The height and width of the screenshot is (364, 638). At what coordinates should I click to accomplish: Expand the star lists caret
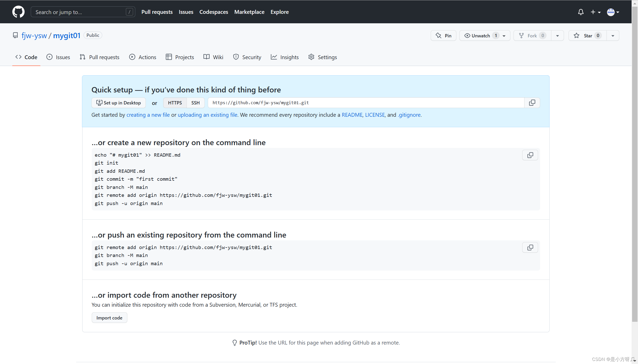tap(613, 36)
